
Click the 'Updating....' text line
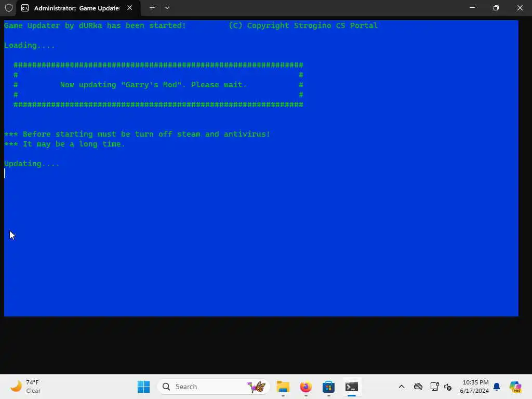(32, 164)
